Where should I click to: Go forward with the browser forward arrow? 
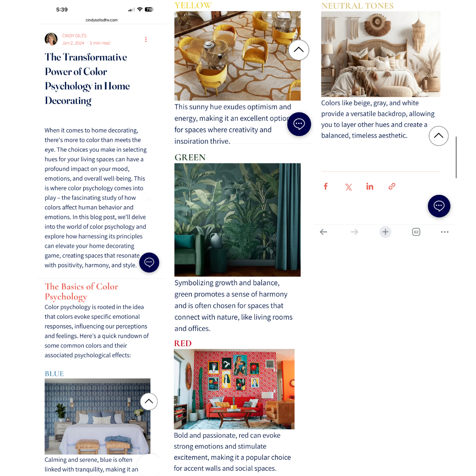click(x=354, y=232)
